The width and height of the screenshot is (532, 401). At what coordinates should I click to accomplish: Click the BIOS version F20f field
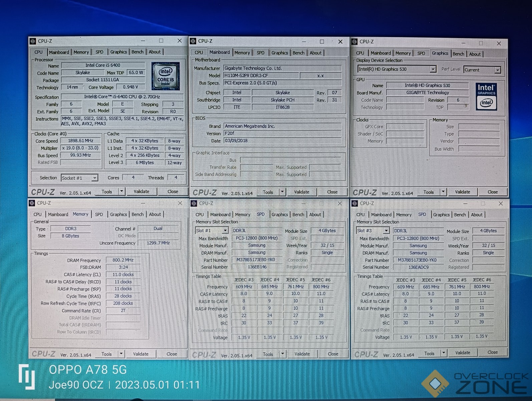[x=282, y=133]
